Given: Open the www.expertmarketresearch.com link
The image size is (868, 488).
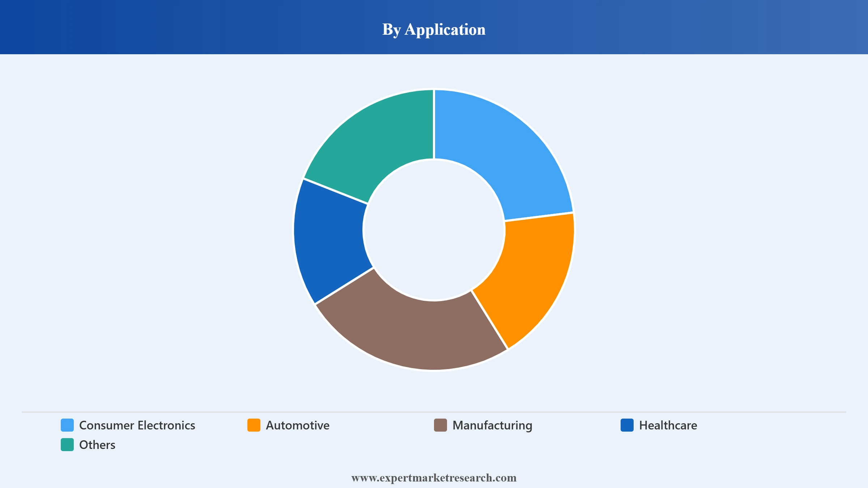Looking at the screenshot, I should [434, 478].
